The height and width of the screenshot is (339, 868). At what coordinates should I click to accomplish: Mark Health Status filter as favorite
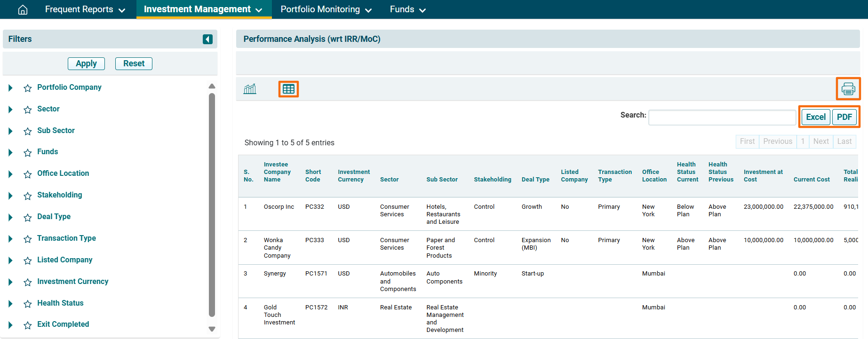(x=28, y=304)
